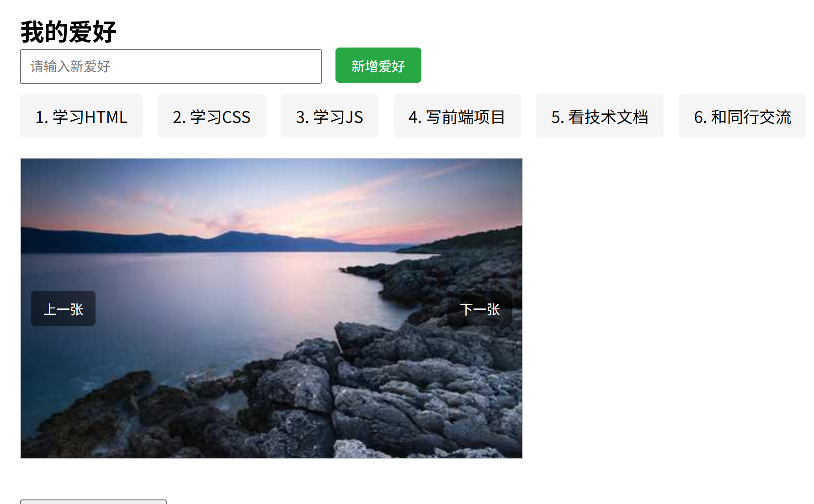Click the tree-covered hillside in the photo

[x=475, y=240]
